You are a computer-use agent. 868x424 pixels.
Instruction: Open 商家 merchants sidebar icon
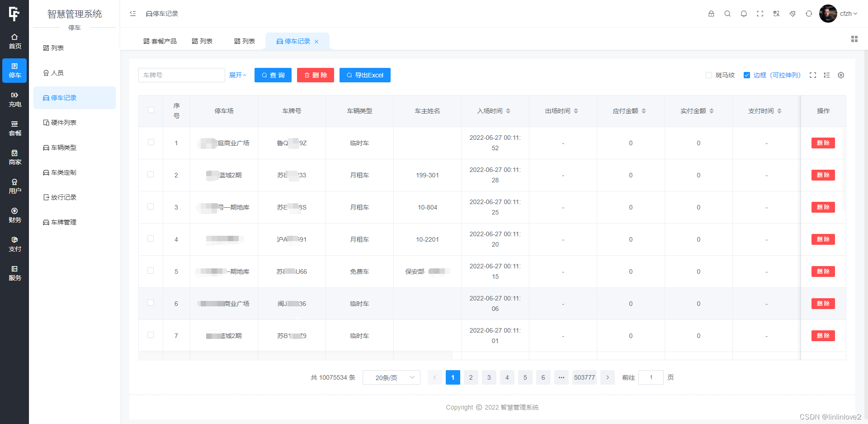14,157
